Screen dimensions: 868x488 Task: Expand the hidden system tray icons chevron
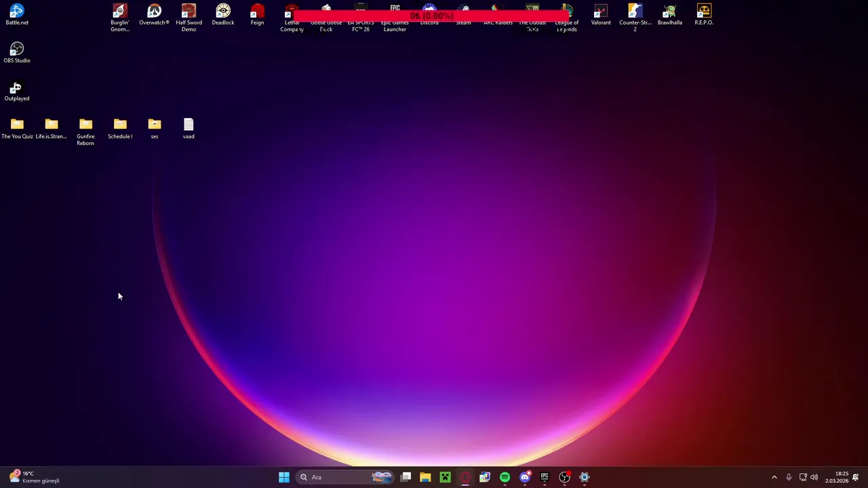click(774, 477)
